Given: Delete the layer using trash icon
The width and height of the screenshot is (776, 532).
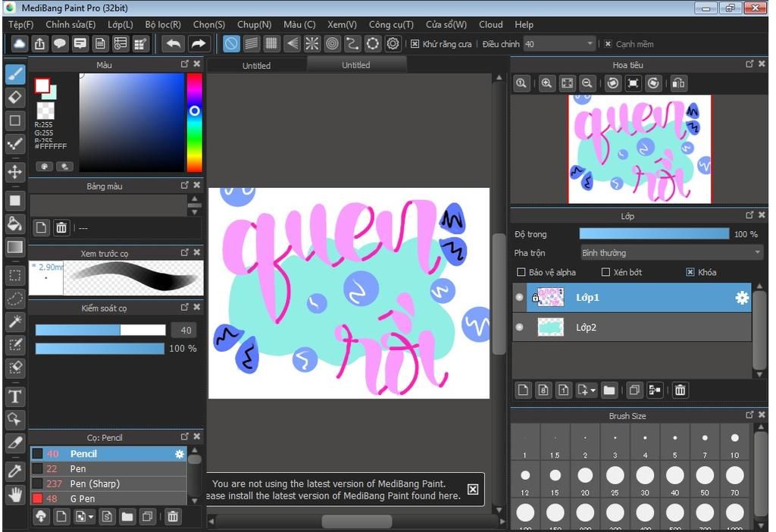Looking at the screenshot, I should pyautogui.click(x=680, y=390).
